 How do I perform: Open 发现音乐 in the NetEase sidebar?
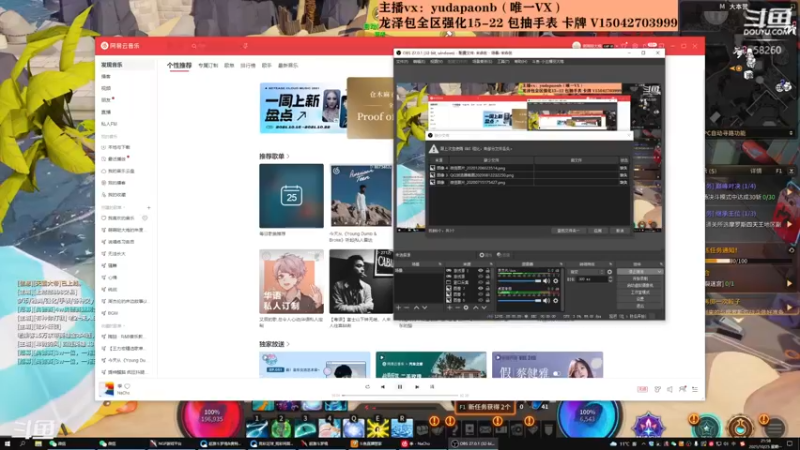pos(126,65)
